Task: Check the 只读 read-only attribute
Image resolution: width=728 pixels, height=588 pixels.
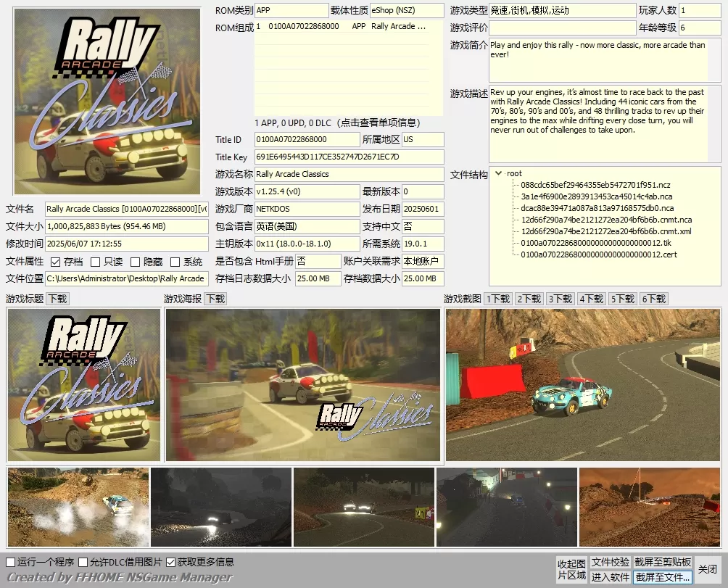Action: point(97,262)
